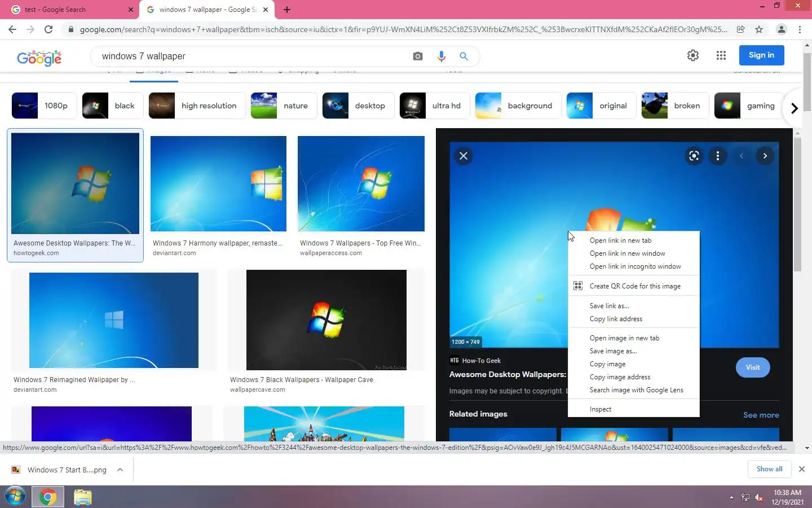Select the nature filter chip

coord(284,106)
